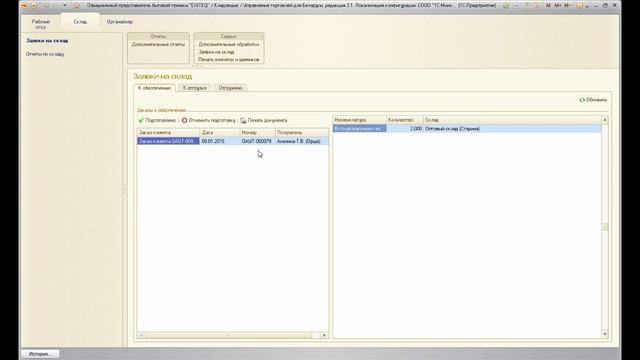Select the highlighted nomenclature row cell
Image resolution: width=640 pixels, height=360 pixels.
(x=360, y=129)
